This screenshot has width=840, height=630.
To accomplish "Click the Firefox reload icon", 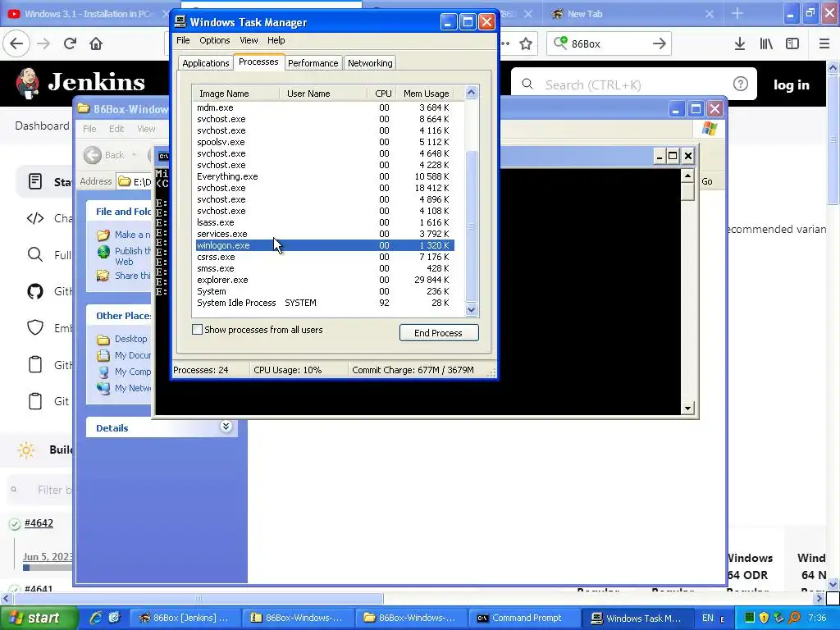I will (70, 43).
